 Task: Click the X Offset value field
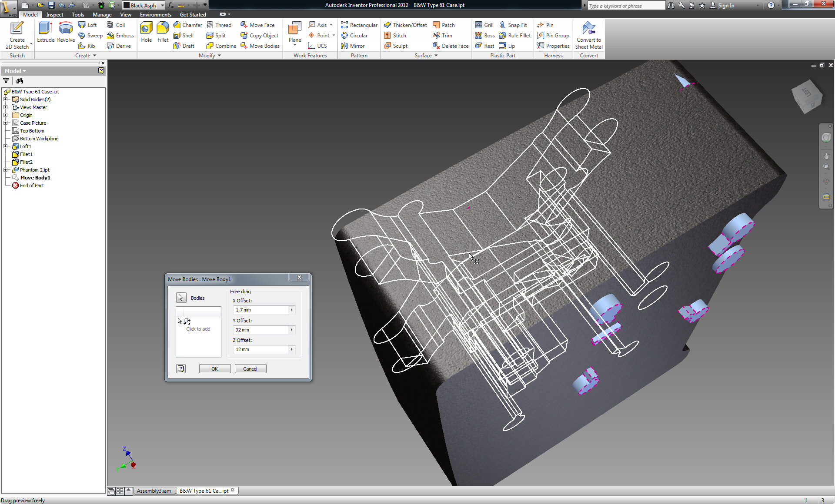pyautogui.click(x=261, y=310)
